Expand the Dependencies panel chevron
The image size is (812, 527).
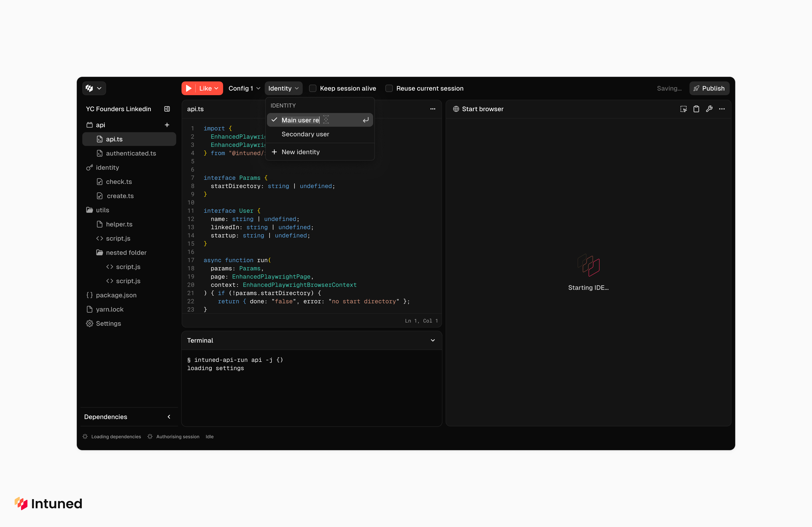click(x=169, y=417)
